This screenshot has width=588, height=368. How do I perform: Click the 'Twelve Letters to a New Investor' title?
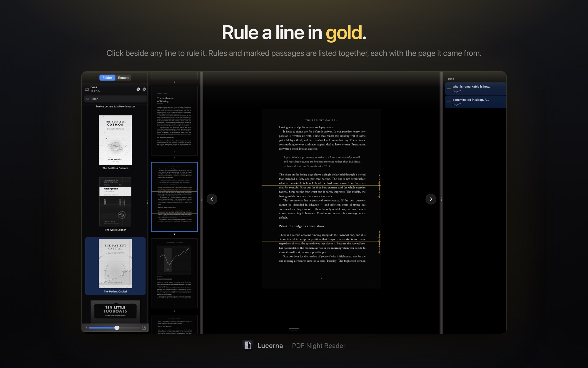point(115,107)
